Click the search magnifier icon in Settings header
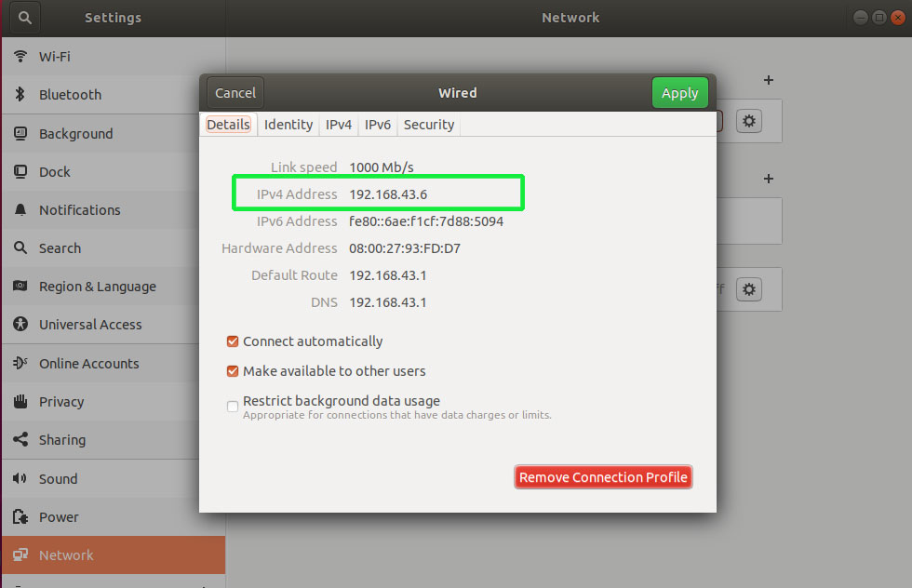Image resolution: width=912 pixels, height=588 pixels. click(x=25, y=18)
